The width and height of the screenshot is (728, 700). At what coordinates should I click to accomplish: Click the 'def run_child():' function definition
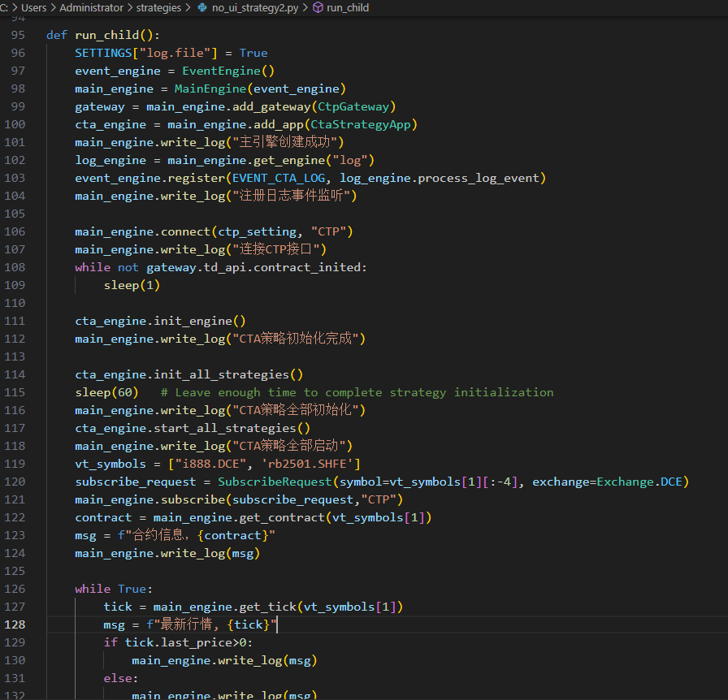click(103, 35)
